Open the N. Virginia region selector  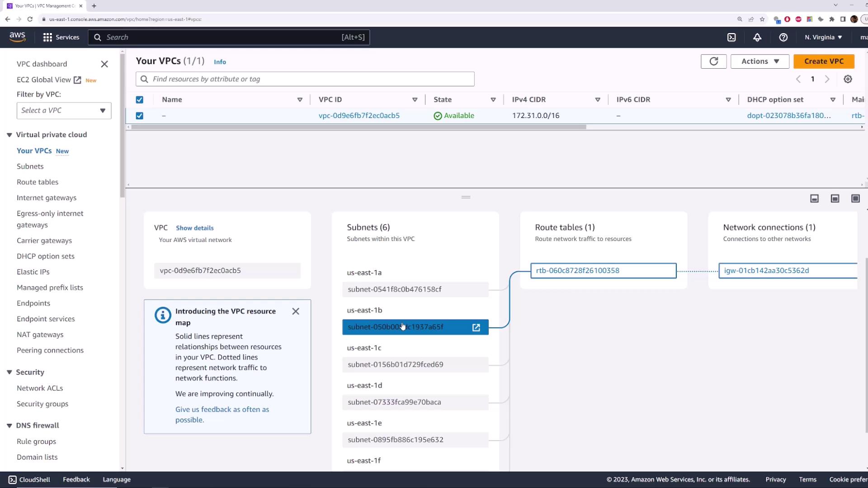pos(823,37)
